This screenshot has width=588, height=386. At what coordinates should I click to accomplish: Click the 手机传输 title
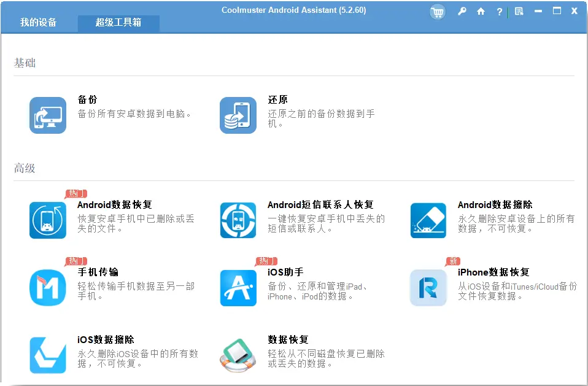(98, 272)
